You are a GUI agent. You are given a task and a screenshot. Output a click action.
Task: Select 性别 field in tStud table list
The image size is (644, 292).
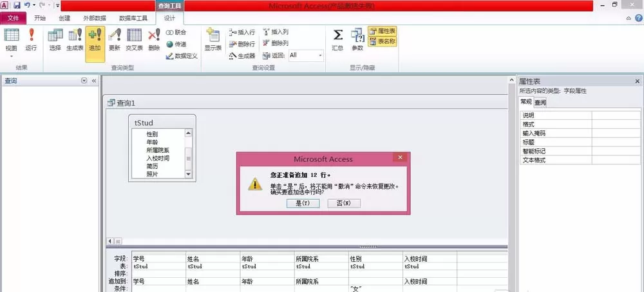click(x=152, y=134)
